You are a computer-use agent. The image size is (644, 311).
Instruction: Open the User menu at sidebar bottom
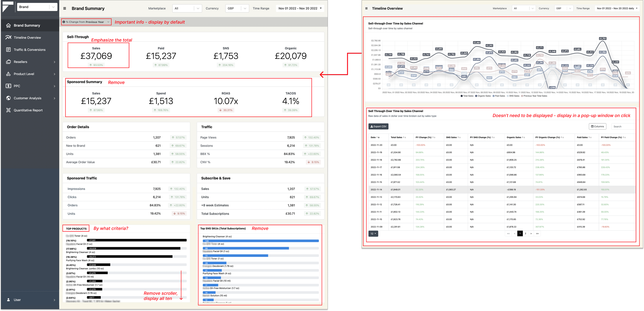pyautogui.click(x=30, y=300)
